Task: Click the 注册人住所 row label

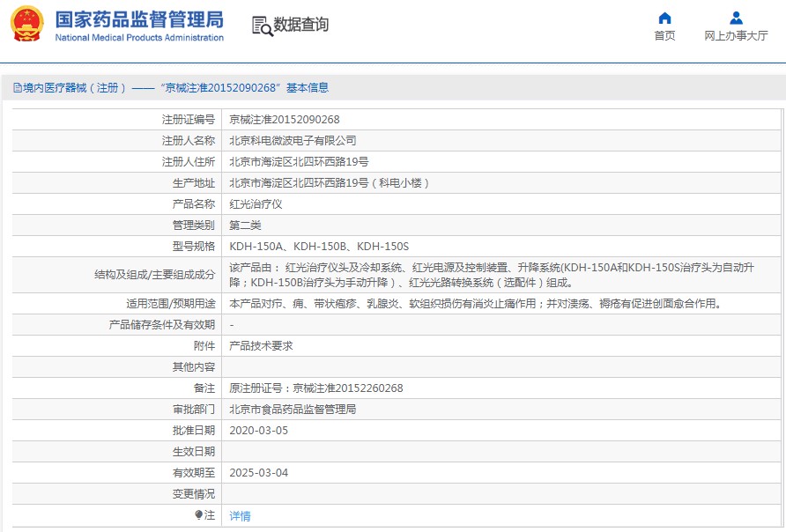Action: click(188, 162)
